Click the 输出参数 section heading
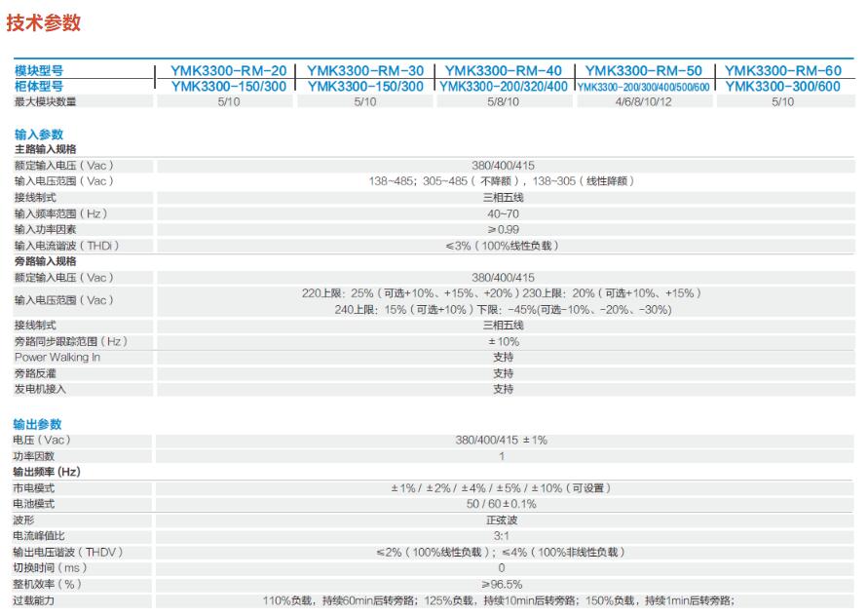The width and height of the screenshot is (868, 616). click(38, 424)
